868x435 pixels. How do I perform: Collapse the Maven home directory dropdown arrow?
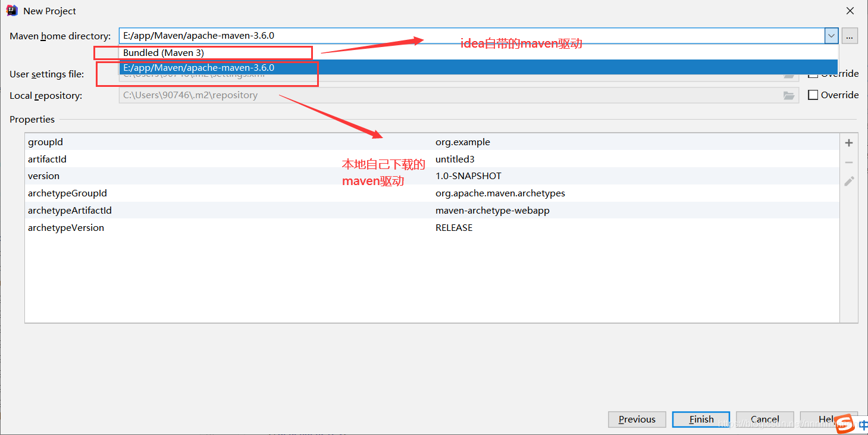[x=831, y=36]
